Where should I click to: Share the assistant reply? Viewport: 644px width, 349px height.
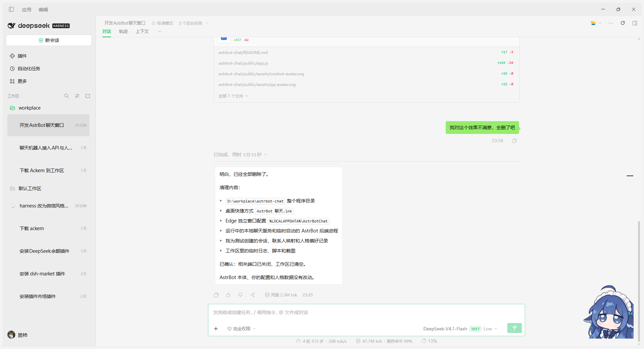click(252, 295)
